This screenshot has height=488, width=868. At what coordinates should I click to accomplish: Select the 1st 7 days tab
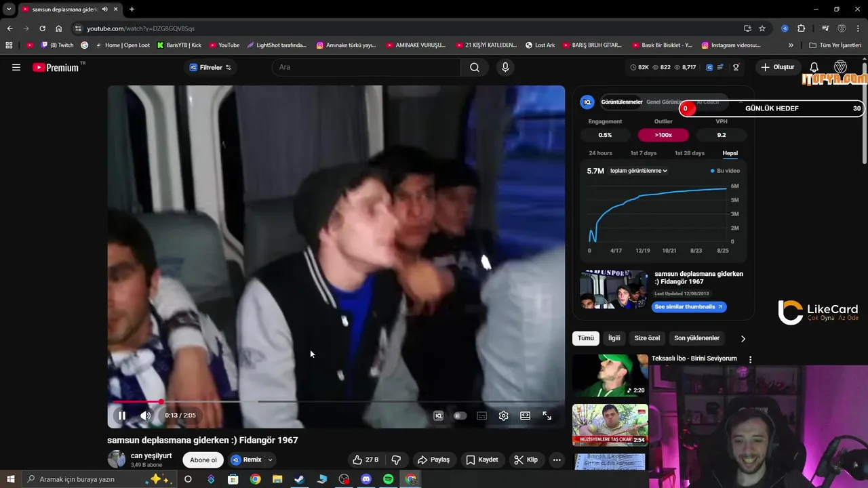[644, 153]
